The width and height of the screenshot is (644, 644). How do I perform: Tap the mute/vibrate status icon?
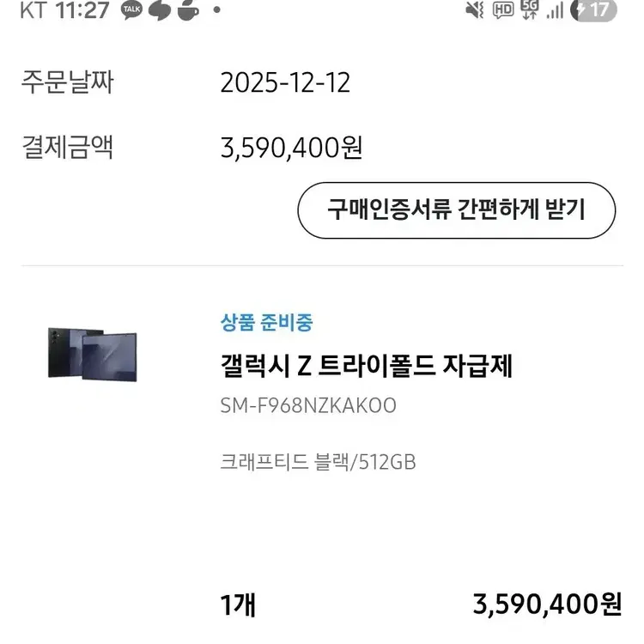tap(474, 10)
